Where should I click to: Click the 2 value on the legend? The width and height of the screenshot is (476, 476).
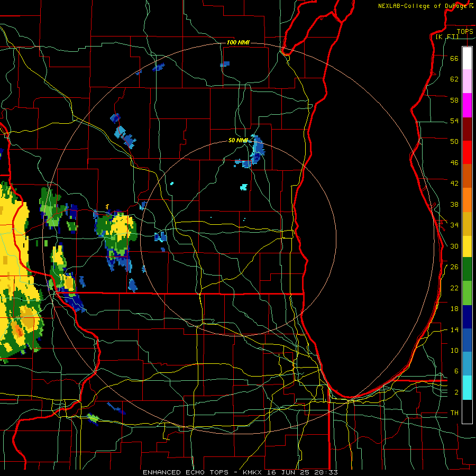[456, 392]
